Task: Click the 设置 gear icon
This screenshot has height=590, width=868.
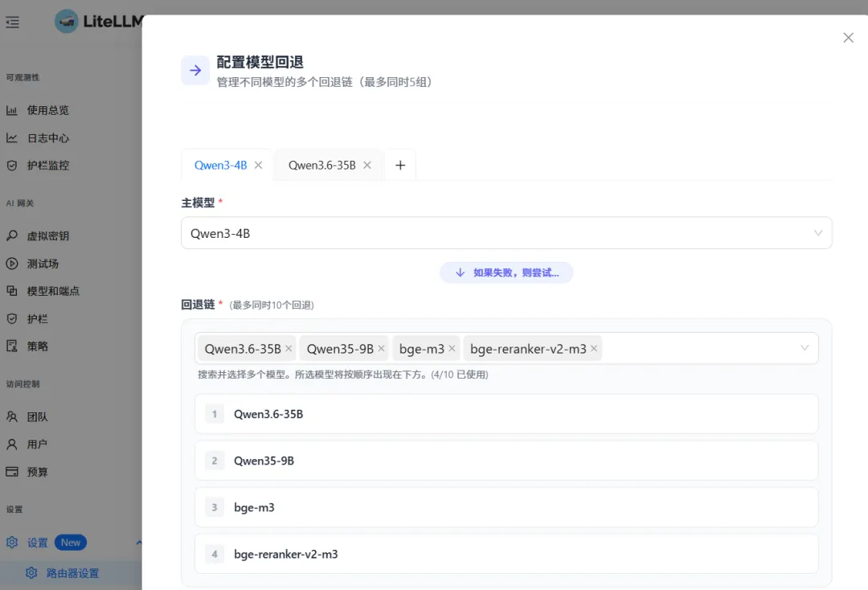Action: [11, 543]
